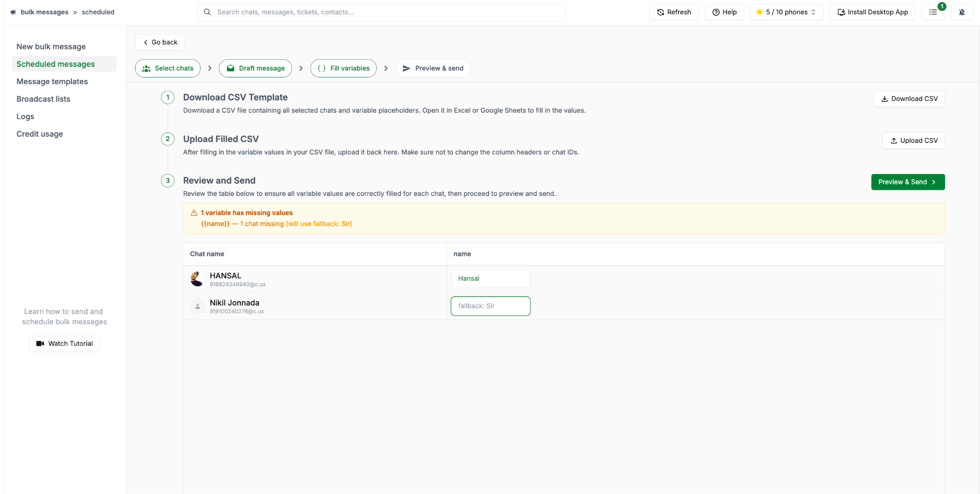980x494 pixels.
Task: Go to the Draft message step
Action: click(x=256, y=68)
